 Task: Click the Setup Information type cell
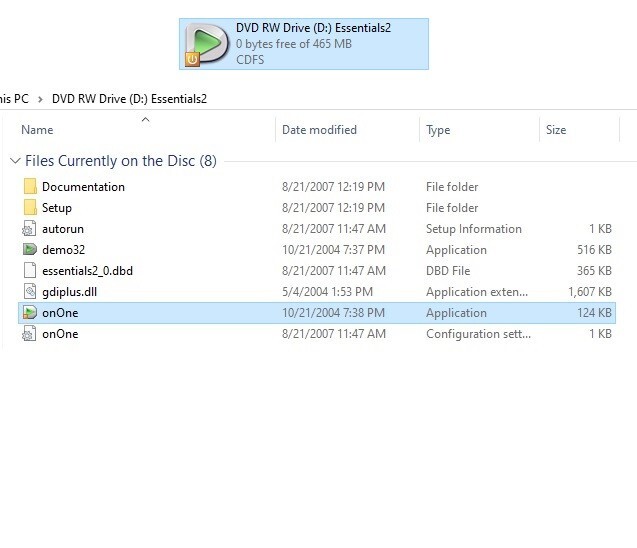(x=474, y=229)
